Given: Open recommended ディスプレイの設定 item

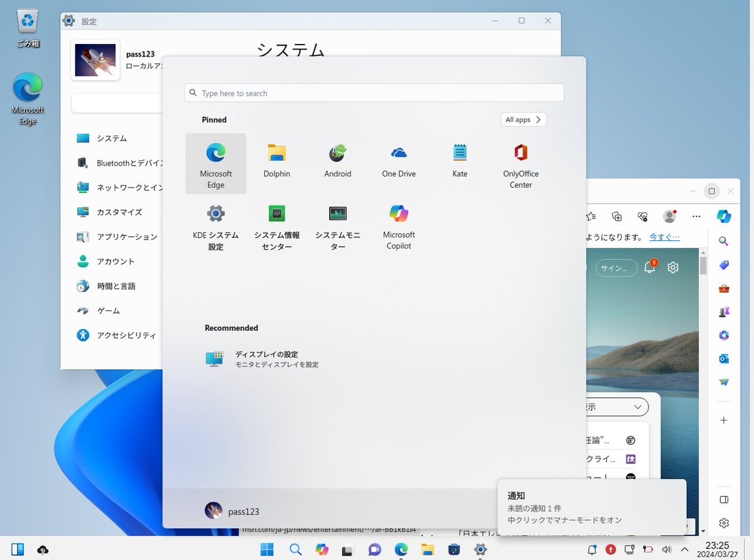Looking at the screenshot, I should click(x=263, y=359).
